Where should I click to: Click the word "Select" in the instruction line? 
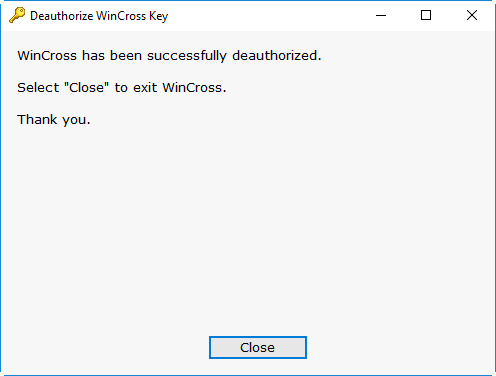click(x=38, y=88)
